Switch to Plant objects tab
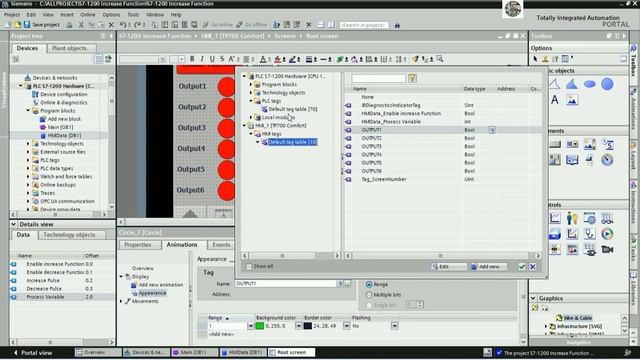This screenshot has height=360, width=640. point(69,48)
